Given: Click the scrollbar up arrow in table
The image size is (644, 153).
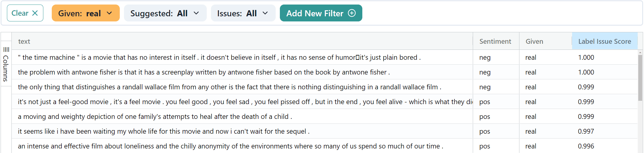Looking at the screenshot, I should coord(640,53).
